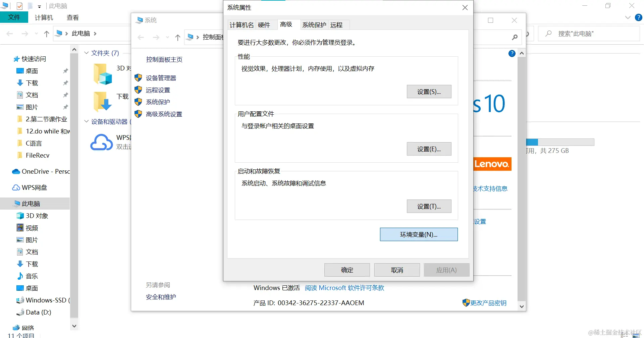Click the 275 GB drive capacity bar
The height and width of the screenshot is (338, 644).
560,142
